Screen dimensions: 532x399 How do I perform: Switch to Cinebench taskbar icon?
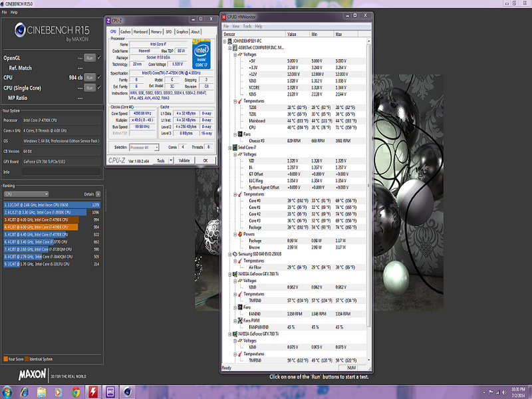click(128, 392)
